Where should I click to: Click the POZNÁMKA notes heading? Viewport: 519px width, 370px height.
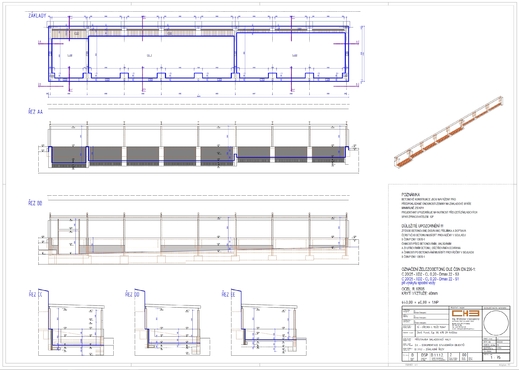(x=411, y=194)
